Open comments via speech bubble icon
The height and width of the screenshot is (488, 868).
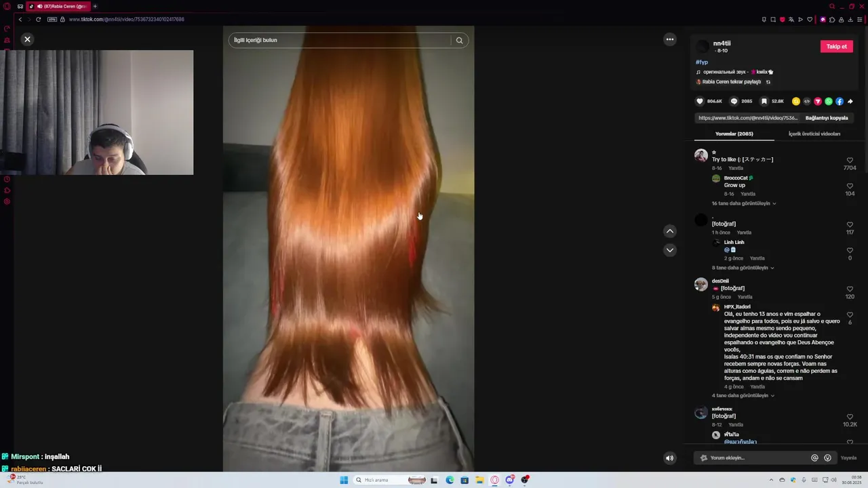point(734,102)
